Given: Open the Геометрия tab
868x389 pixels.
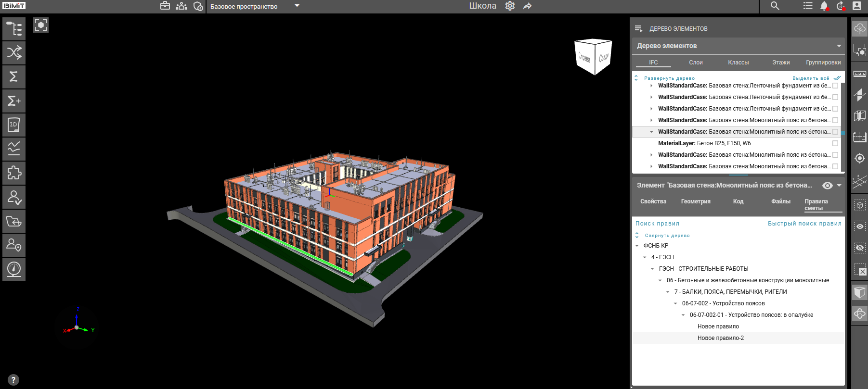Looking at the screenshot, I should point(696,201).
